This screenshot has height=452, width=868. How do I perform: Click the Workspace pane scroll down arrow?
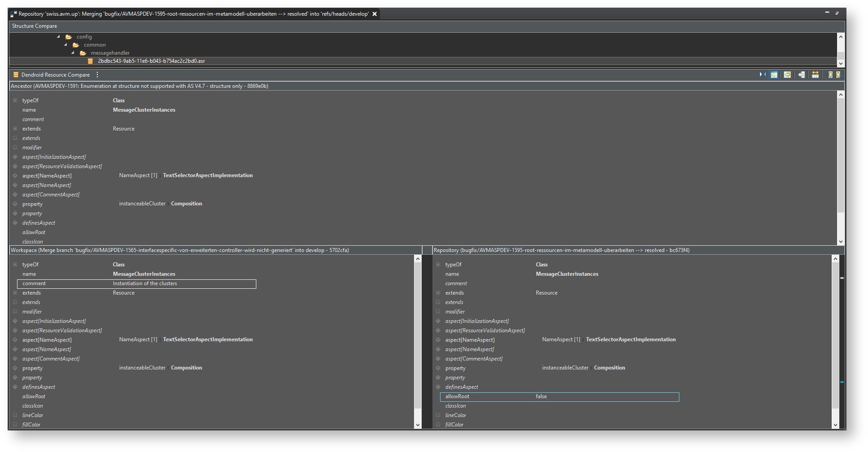coord(418,425)
